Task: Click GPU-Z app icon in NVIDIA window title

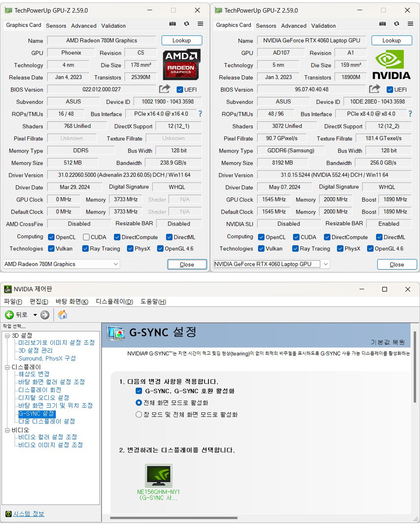Action: [x=218, y=10]
